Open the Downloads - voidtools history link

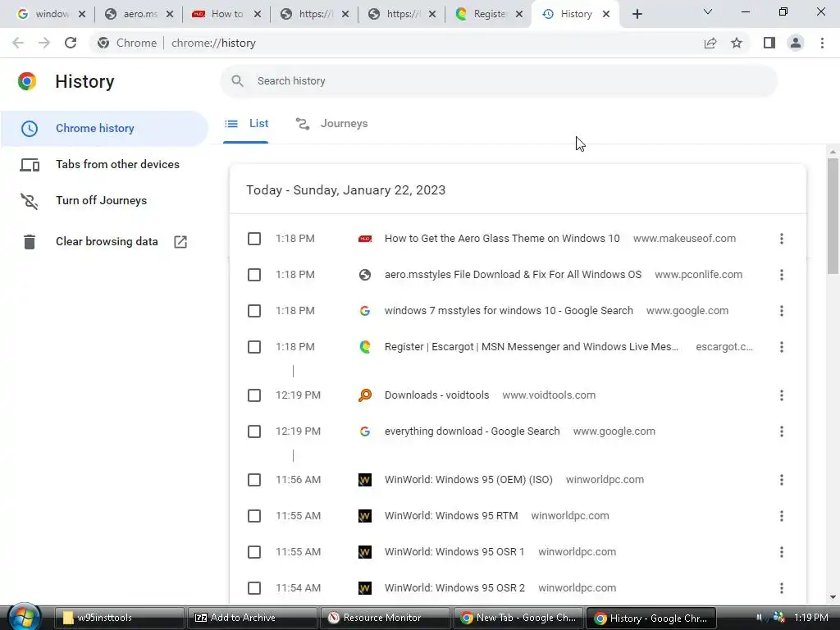[436, 395]
